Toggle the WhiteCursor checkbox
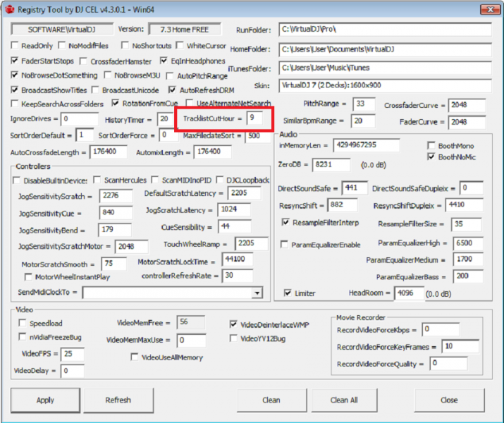 [x=180, y=45]
